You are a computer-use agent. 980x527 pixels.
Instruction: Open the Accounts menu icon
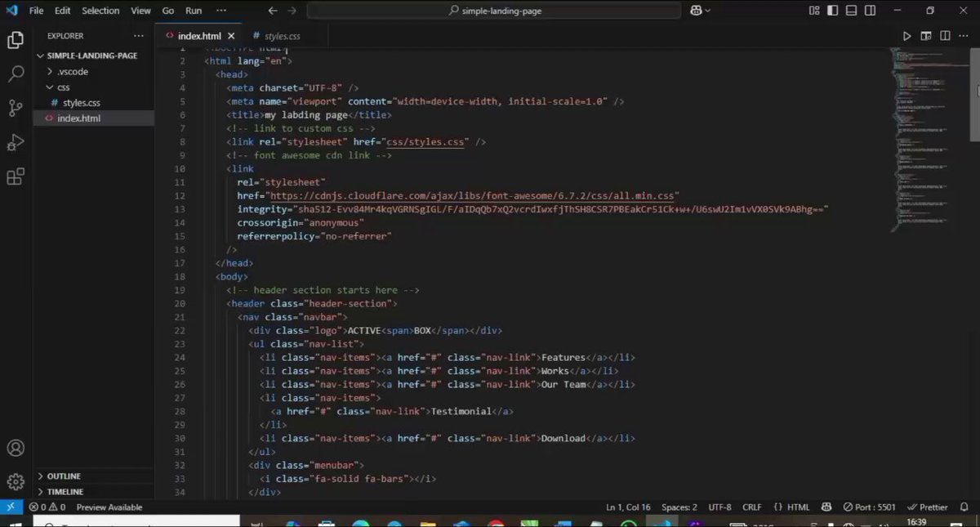(x=16, y=448)
